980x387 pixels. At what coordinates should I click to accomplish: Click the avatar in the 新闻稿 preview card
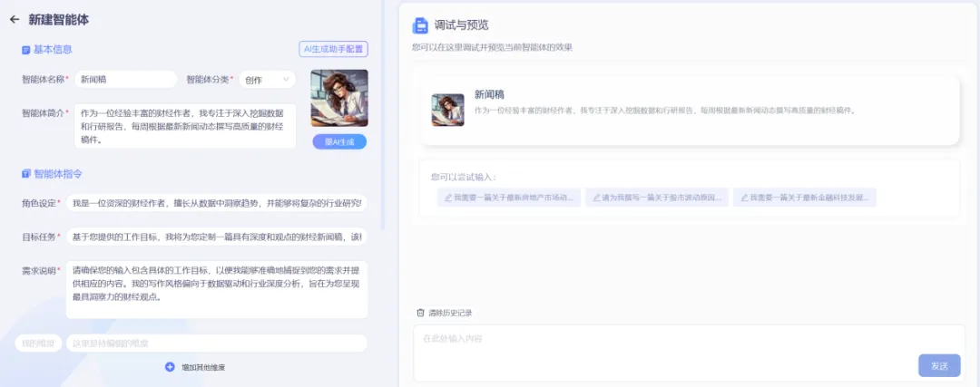pos(447,110)
